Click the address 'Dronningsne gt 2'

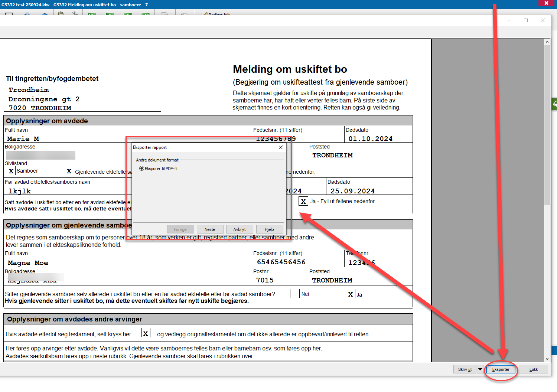44,99
